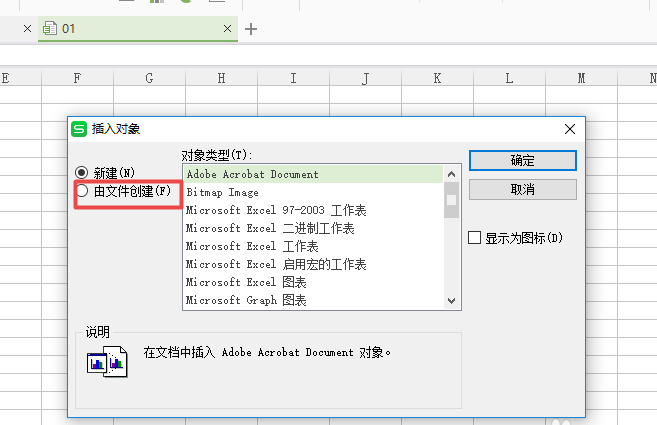Click the object list scroll-down arrow
657x425 pixels.
(x=451, y=301)
